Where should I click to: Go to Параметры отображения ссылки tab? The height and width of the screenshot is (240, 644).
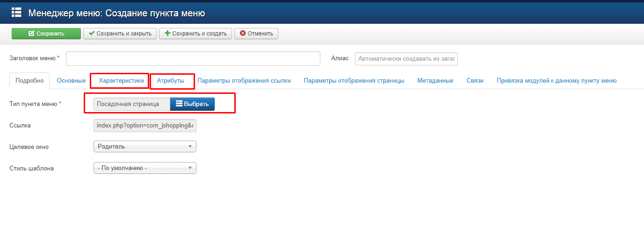pyautogui.click(x=244, y=81)
